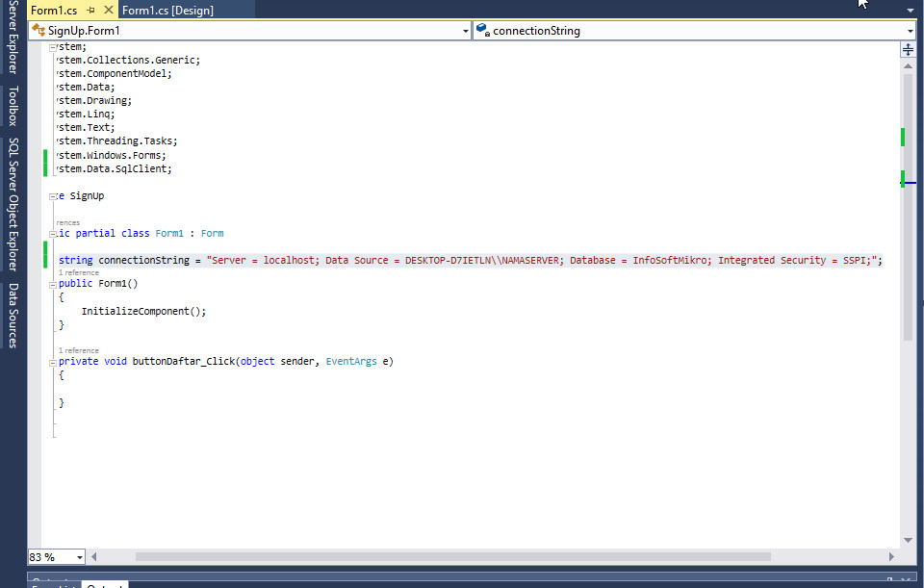The image size is (924, 588).
Task: Click the split editor icon above the scrollbar
Action: [x=909, y=49]
